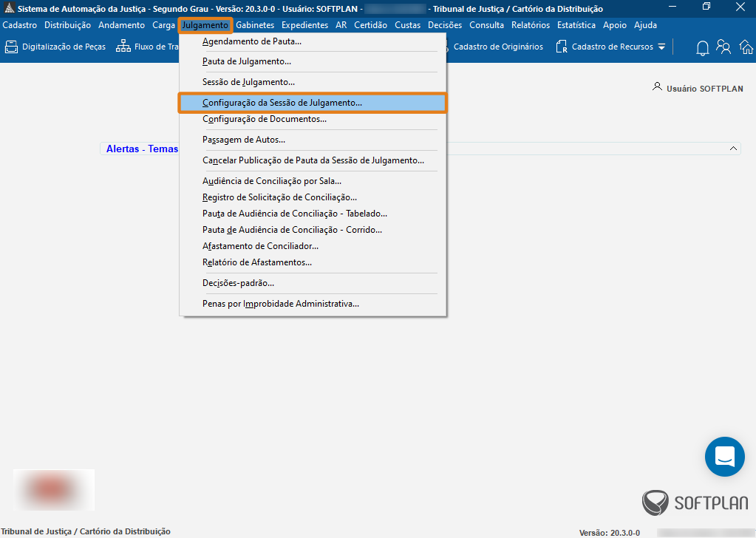756x538 pixels.
Task: Collapse the Alertas - Temas panel chevron
Action: (x=733, y=149)
